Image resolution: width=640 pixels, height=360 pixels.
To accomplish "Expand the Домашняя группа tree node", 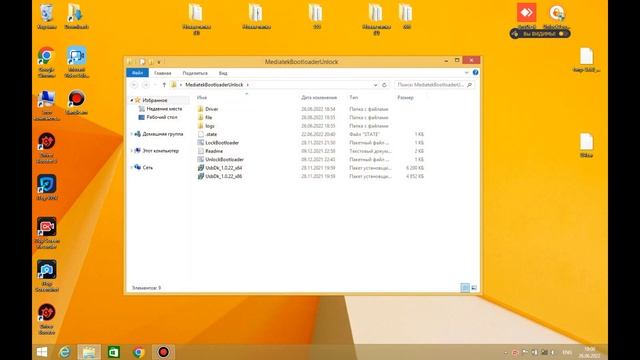I will click(132, 134).
